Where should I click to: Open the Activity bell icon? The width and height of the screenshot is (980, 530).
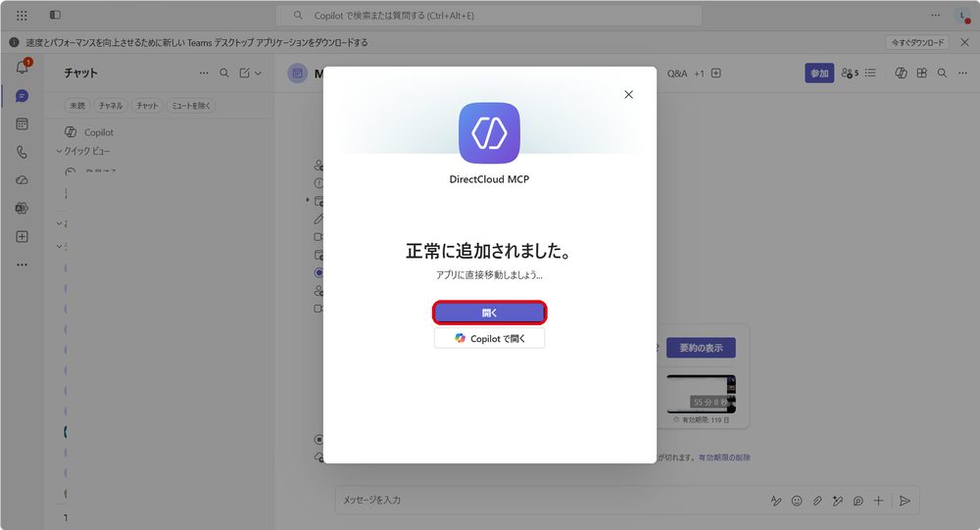(22, 67)
